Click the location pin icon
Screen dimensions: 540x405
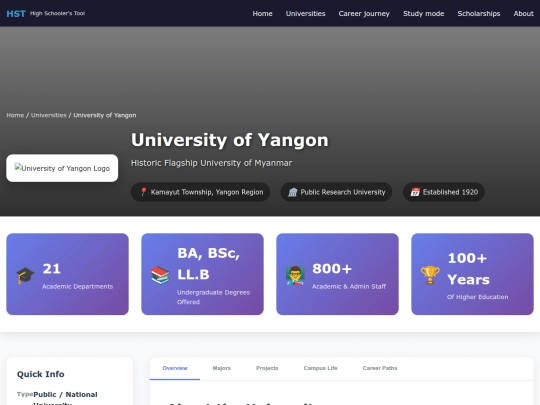pyautogui.click(x=144, y=192)
